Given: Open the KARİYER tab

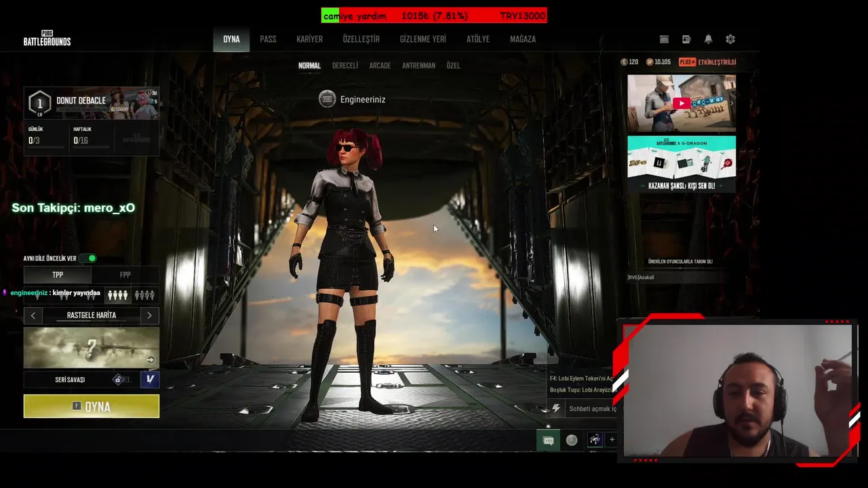Looking at the screenshot, I should click(x=309, y=39).
